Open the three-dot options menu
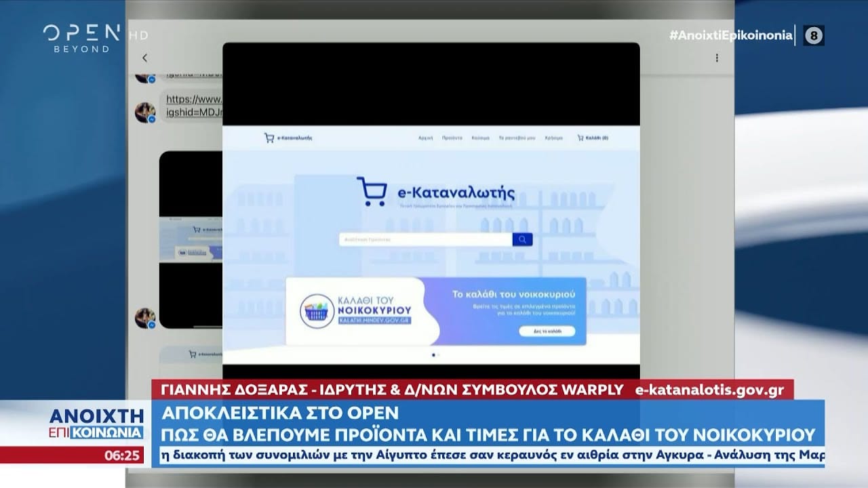 point(717,58)
